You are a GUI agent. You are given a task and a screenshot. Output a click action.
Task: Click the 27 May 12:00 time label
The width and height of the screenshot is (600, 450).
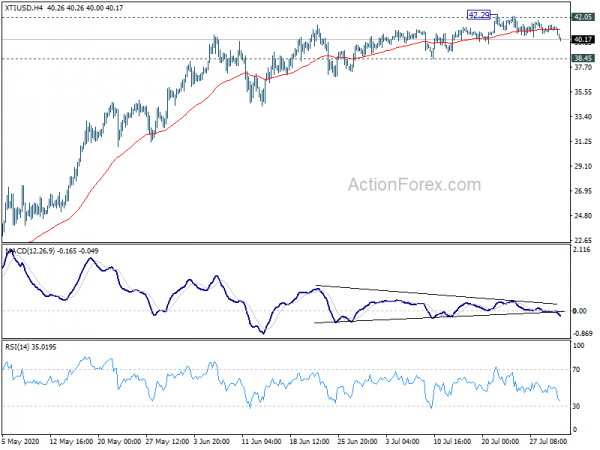click(x=167, y=441)
